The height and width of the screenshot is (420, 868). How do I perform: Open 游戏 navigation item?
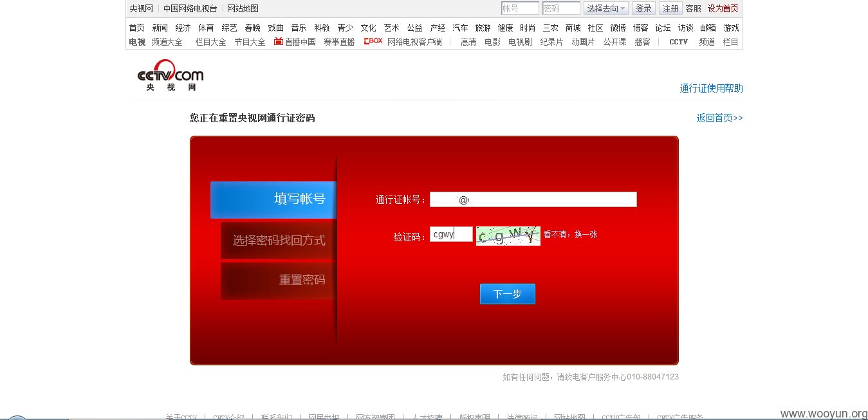coord(731,28)
